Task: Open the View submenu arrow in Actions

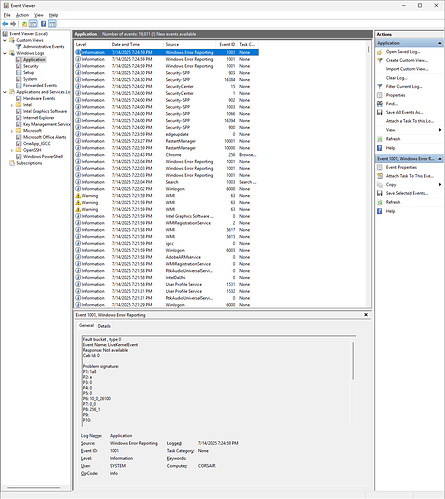Action: coord(440,130)
